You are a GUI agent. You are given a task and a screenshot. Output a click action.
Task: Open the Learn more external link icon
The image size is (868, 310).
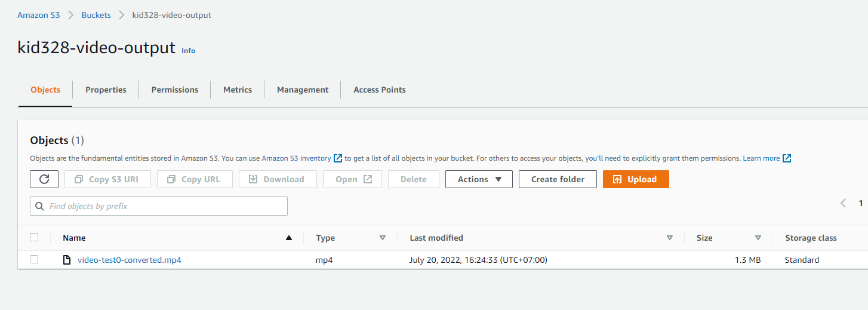[x=787, y=158]
